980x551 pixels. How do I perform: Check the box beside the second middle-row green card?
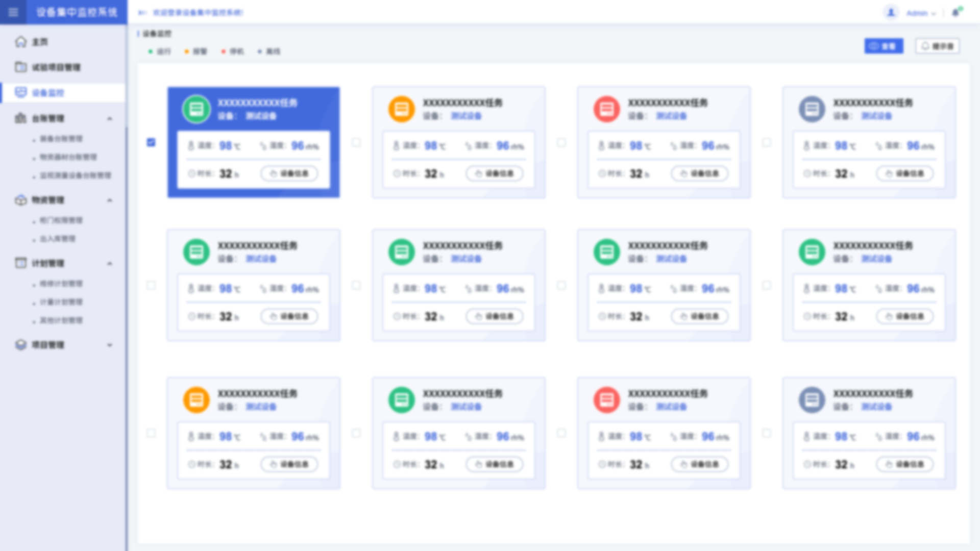(356, 285)
